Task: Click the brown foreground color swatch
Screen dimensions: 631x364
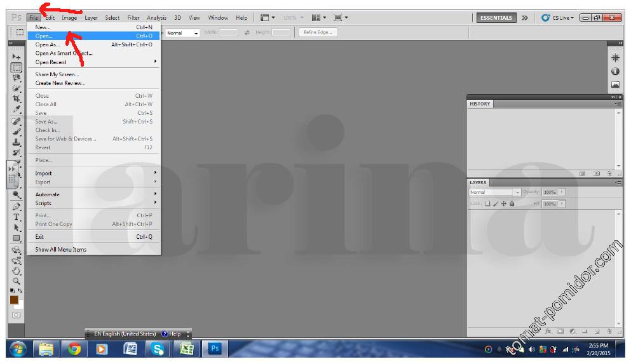Action: pyautogui.click(x=14, y=299)
